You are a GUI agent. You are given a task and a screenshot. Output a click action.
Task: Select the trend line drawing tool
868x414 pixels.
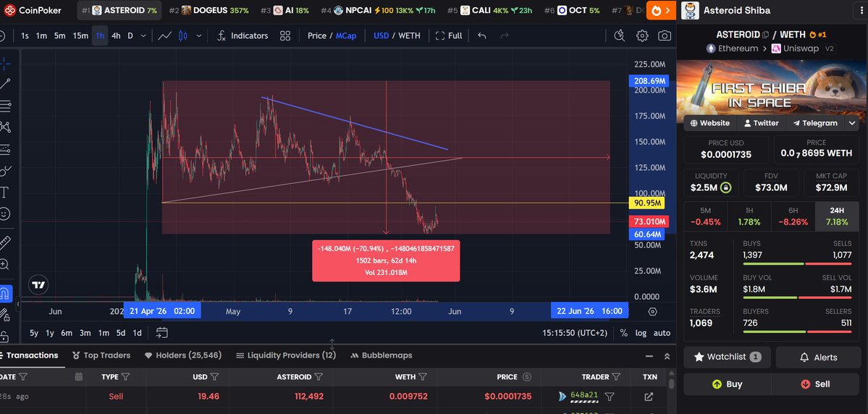coord(5,84)
